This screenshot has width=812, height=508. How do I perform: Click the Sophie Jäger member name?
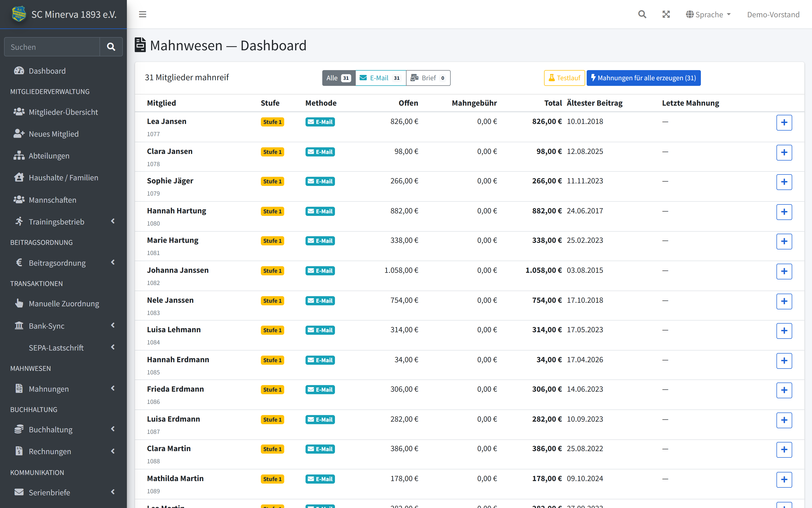170,181
